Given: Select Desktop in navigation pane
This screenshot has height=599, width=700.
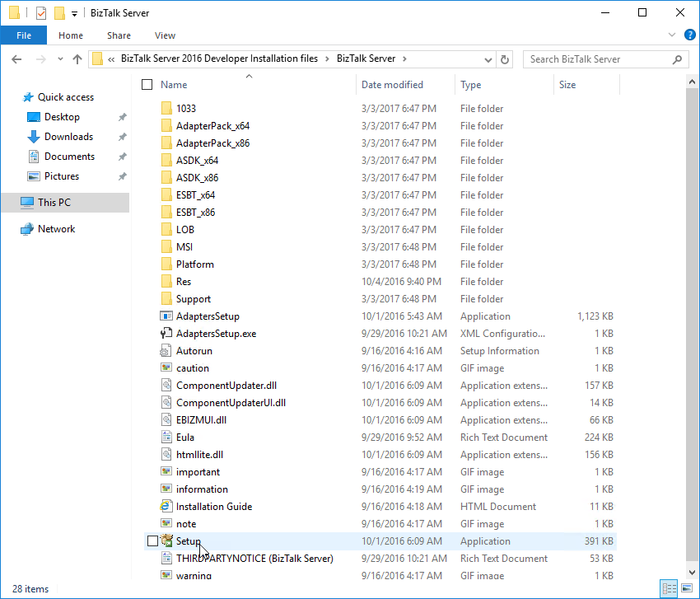Looking at the screenshot, I should (62, 117).
